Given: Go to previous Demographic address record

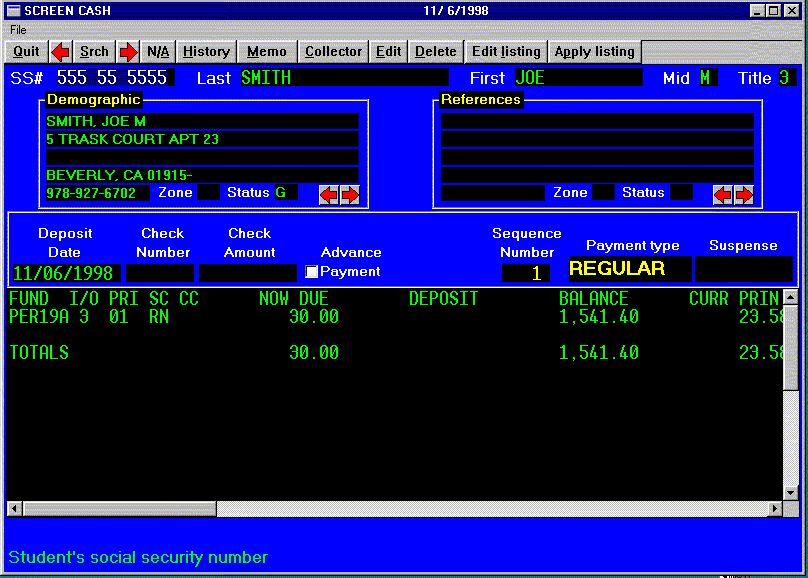Looking at the screenshot, I should pyautogui.click(x=329, y=195).
